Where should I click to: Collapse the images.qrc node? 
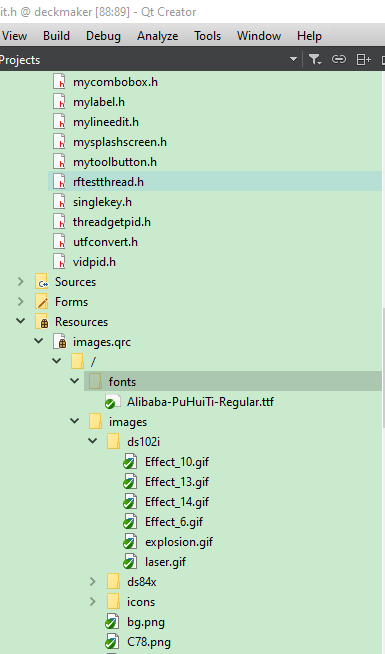(38, 341)
